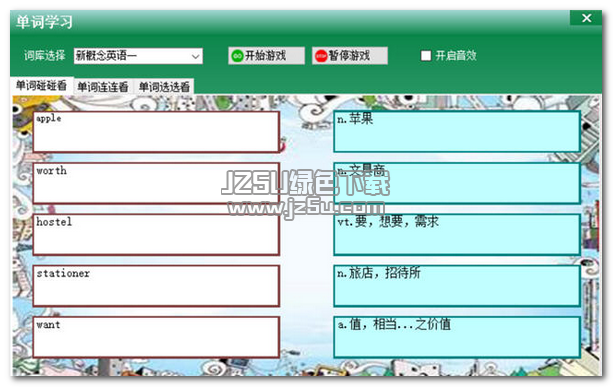Click the 开始游戏 button text

(265, 56)
